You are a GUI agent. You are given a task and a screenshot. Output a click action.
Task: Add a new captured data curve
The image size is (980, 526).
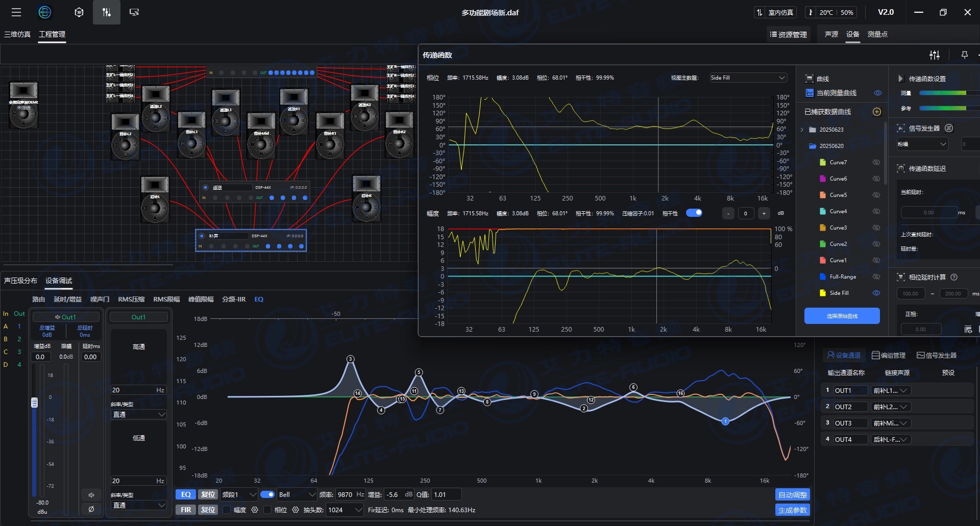[876, 112]
